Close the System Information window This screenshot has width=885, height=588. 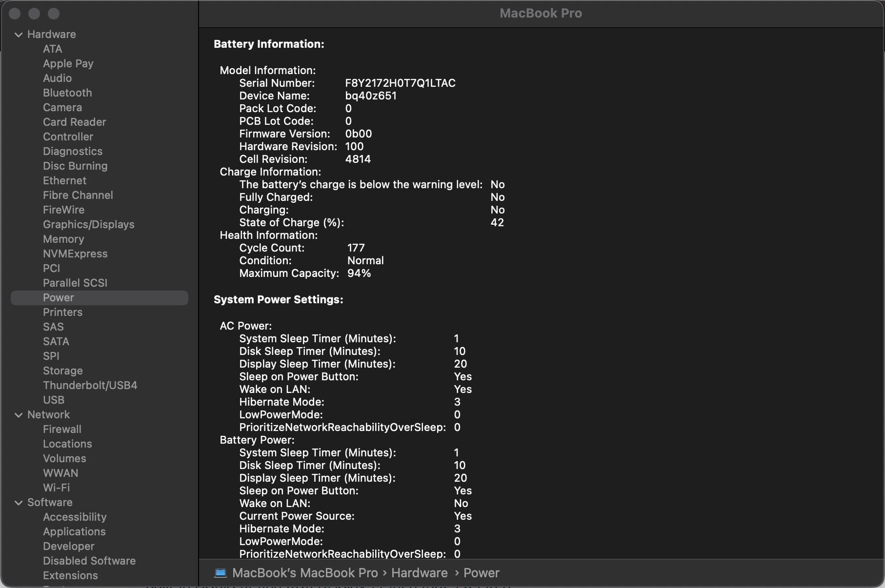coord(15,14)
